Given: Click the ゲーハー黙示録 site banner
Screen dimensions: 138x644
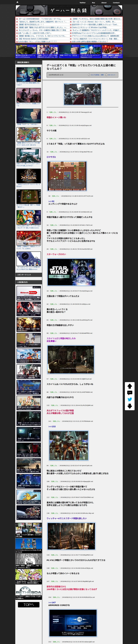Looking at the screenshot, I should [x=69, y=10].
